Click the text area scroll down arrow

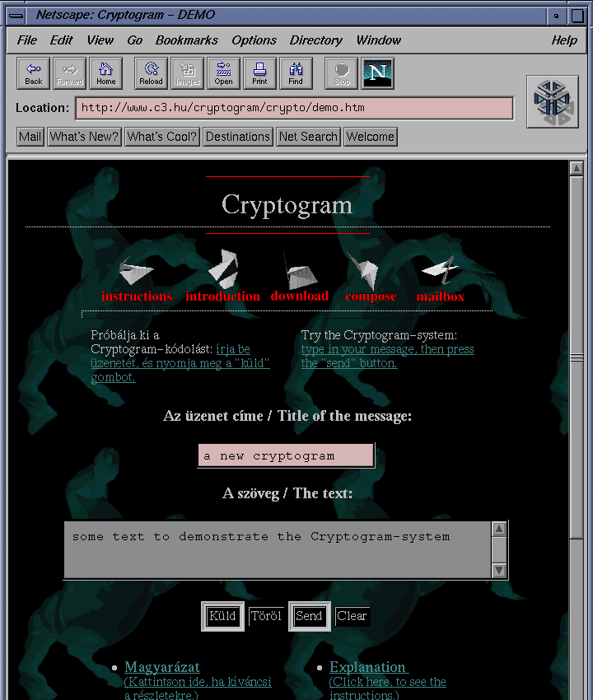click(x=499, y=570)
